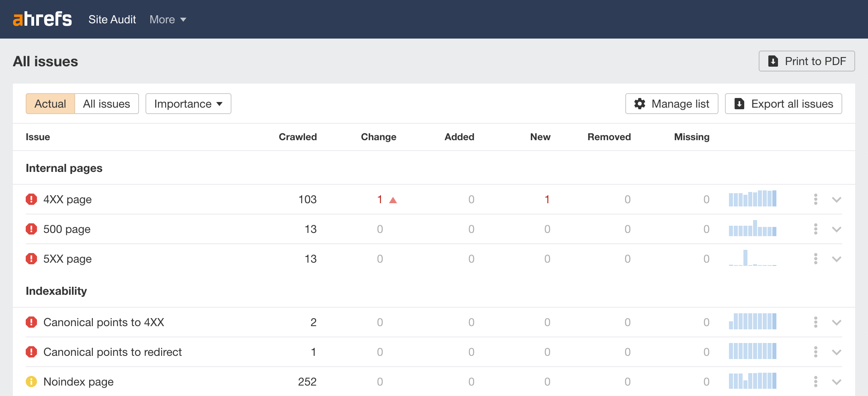Click the 5XX page issue name
Viewport: 868px width, 396px height.
(x=68, y=259)
